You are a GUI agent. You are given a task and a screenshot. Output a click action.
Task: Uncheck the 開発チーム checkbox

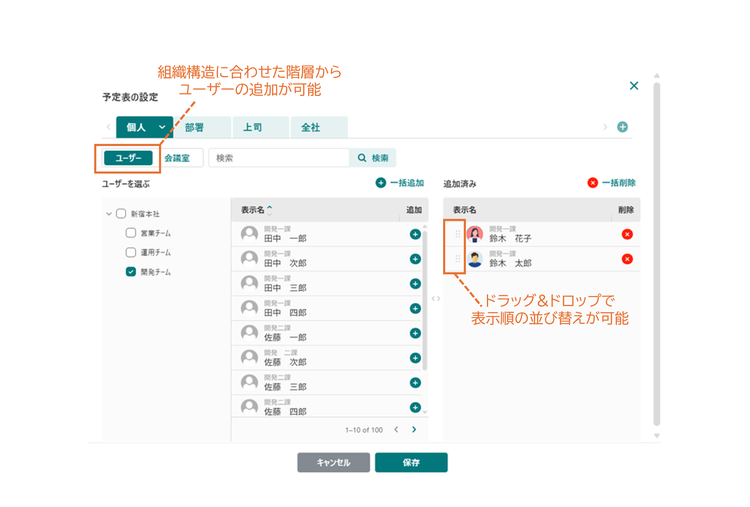pos(131,272)
